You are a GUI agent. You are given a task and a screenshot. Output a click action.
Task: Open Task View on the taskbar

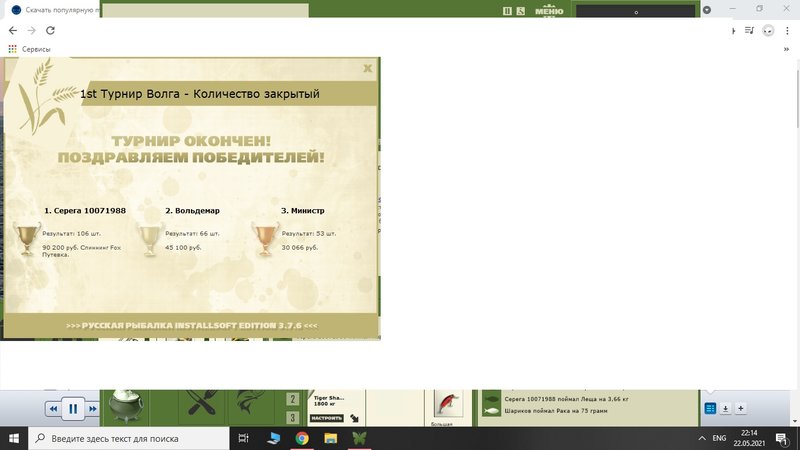point(244,438)
